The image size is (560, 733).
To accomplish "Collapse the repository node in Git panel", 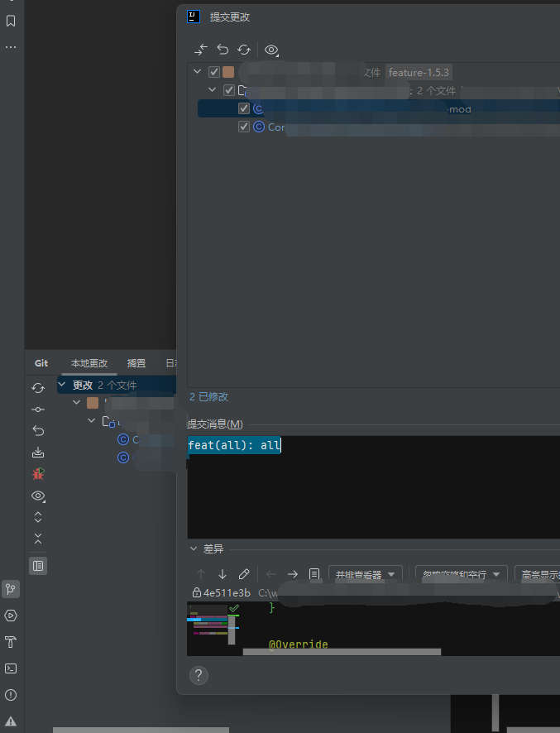I will (x=77, y=403).
